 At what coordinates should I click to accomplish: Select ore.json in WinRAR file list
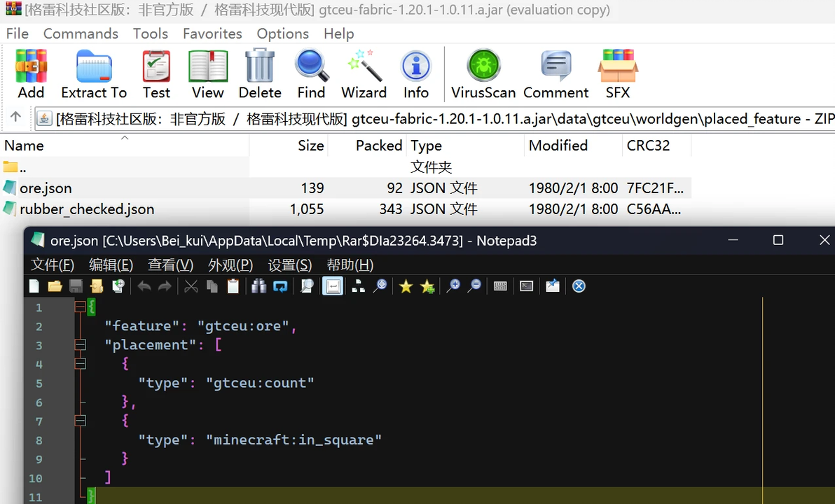point(345,188)
